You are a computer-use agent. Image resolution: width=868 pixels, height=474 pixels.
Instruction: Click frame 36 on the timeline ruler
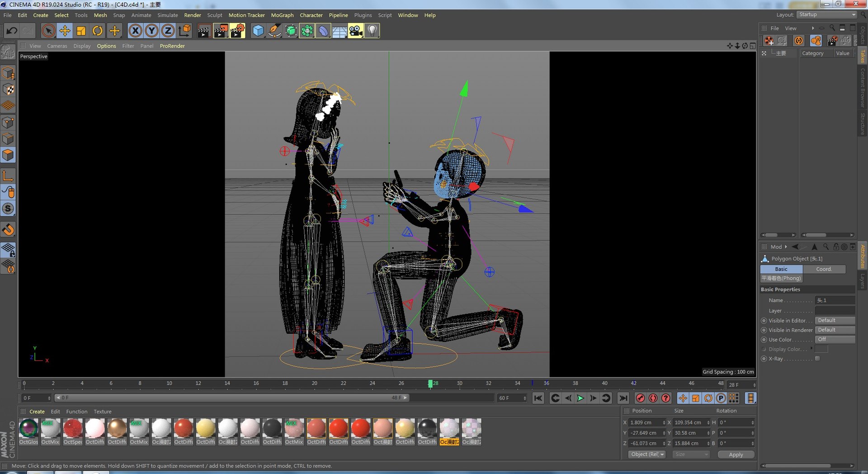coord(546,383)
